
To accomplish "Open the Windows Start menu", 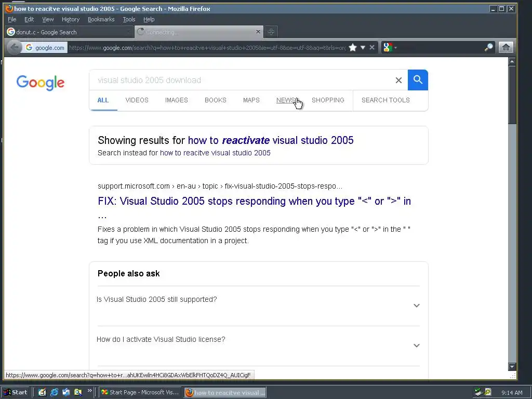I will tap(15, 392).
